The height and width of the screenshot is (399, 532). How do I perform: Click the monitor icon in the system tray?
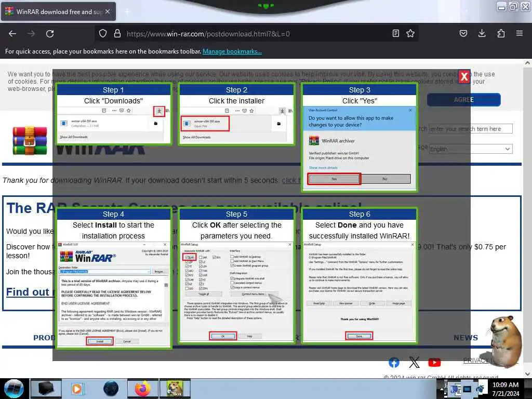coord(467,389)
